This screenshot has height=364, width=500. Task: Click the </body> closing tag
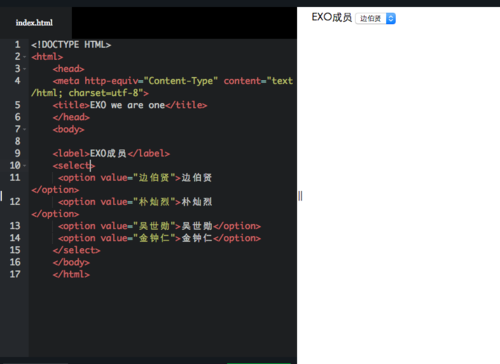[x=71, y=262]
